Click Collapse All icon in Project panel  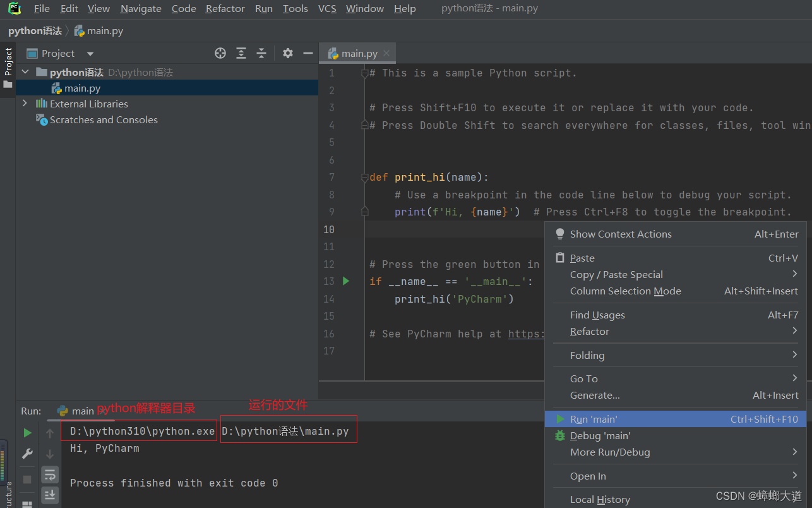click(261, 53)
